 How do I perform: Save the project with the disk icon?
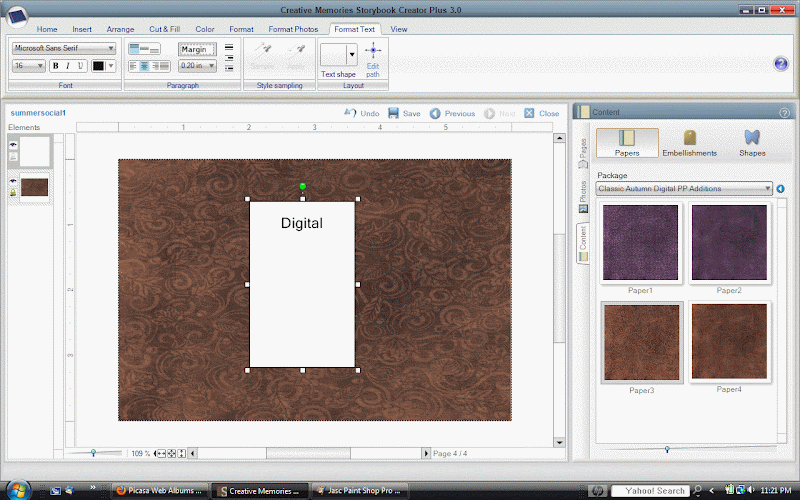(394, 114)
